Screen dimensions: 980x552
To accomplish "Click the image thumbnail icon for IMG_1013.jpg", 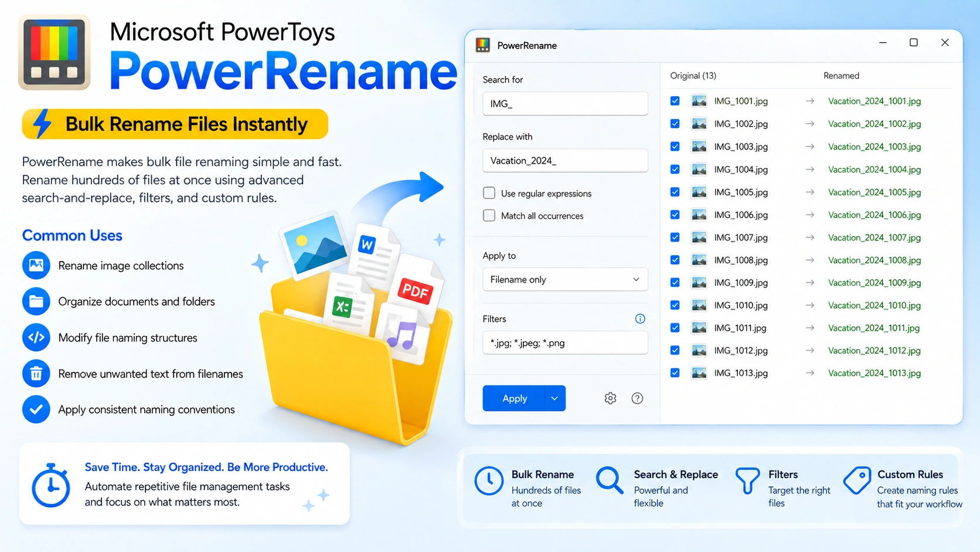I will pos(699,373).
